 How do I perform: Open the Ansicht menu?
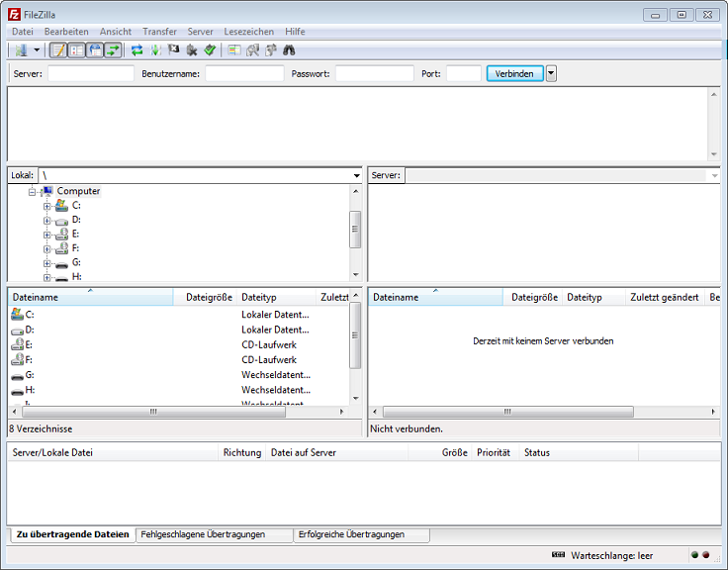pos(116,32)
